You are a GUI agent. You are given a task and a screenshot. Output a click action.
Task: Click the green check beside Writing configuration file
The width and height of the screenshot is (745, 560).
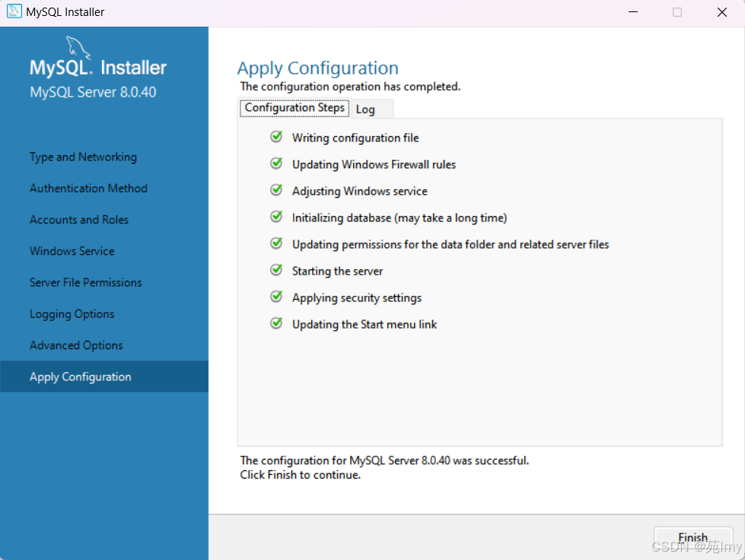tap(276, 137)
